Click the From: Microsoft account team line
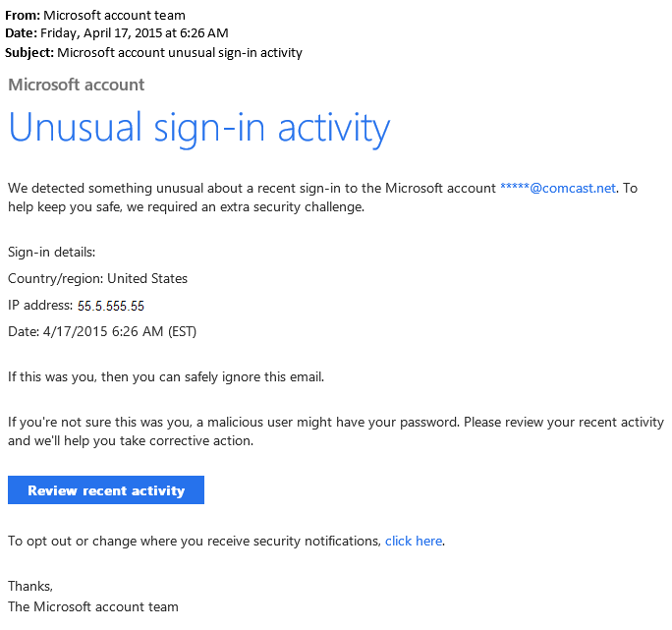The height and width of the screenshot is (630, 672). coord(95,15)
